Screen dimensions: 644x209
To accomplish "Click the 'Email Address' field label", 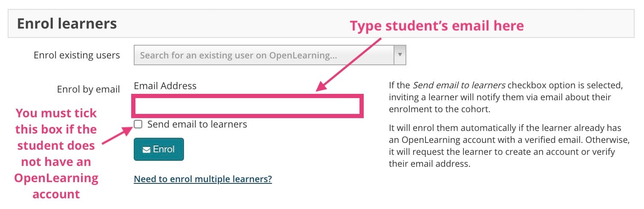I will click(x=165, y=86).
